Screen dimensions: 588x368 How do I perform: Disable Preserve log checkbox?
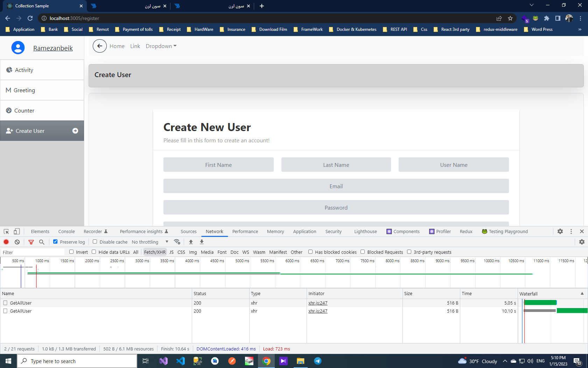click(55, 241)
